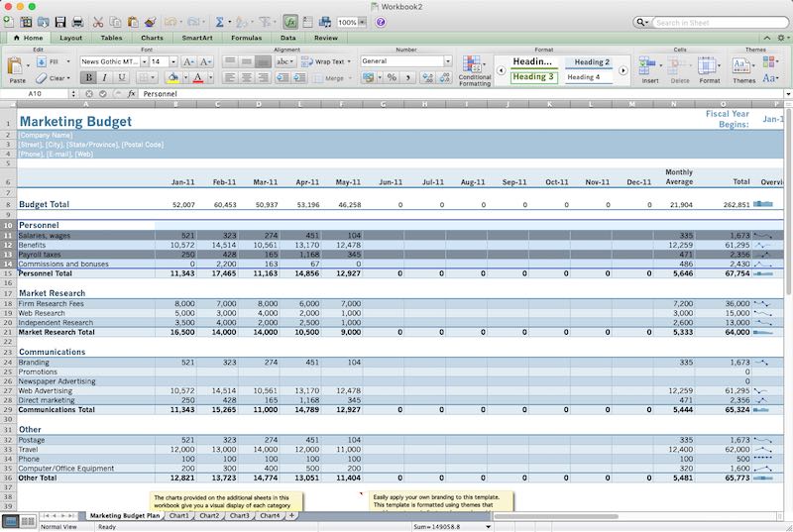793x532 pixels.
Task: Apply comma style number format
Action: click(408, 78)
